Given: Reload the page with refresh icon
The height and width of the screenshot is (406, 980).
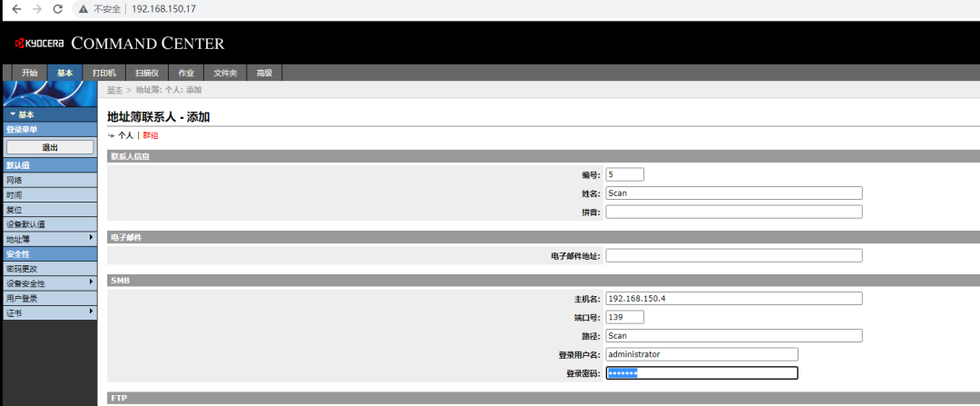Looking at the screenshot, I should point(58,9).
